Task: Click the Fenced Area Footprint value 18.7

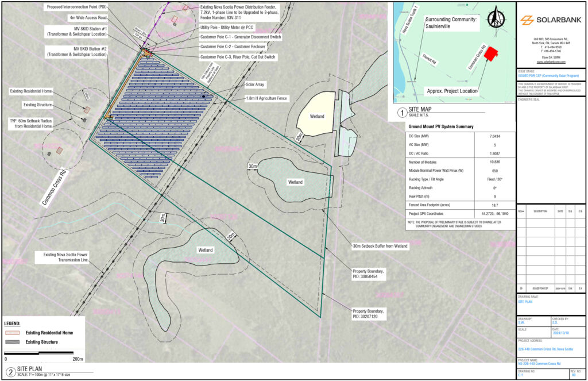Action: pos(494,205)
